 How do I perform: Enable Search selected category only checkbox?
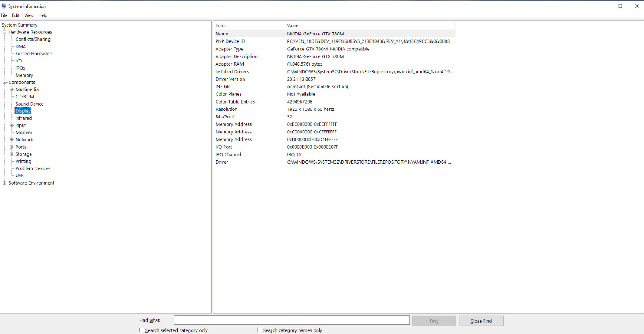(x=142, y=330)
